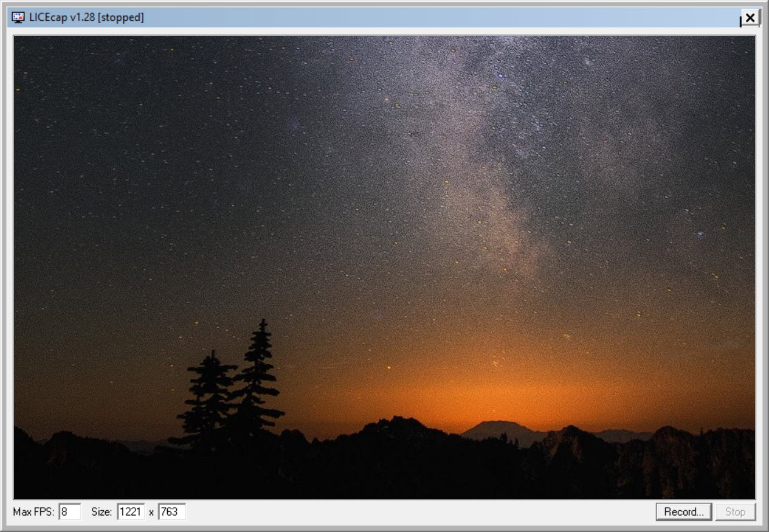
Task: Select the height field showing 763
Action: (171, 512)
